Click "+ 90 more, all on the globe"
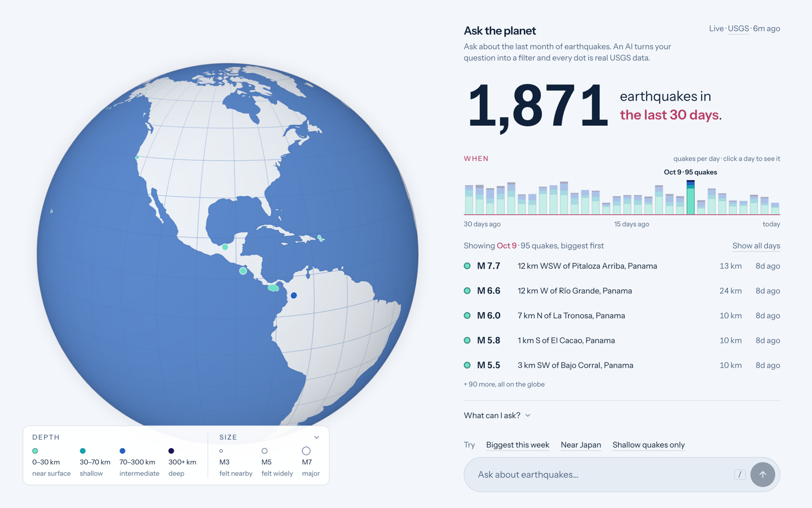The height and width of the screenshot is (508, 812). coord(504,384)
